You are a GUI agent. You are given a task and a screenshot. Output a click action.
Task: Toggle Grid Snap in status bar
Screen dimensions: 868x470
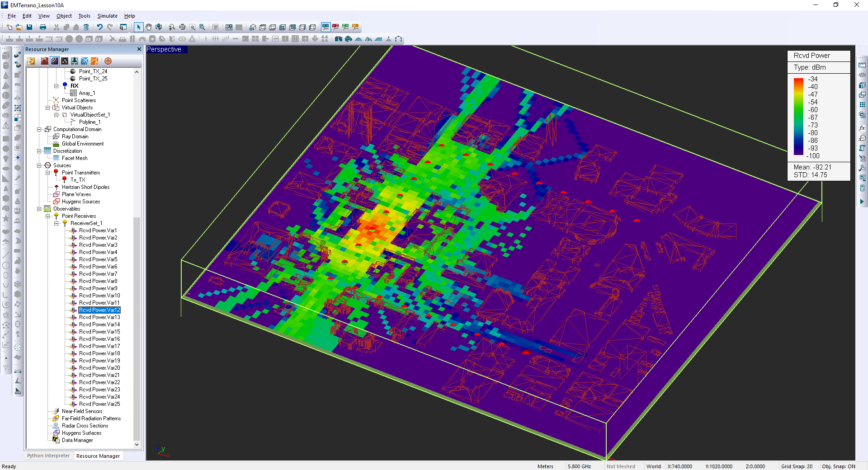tap(797, 466)
